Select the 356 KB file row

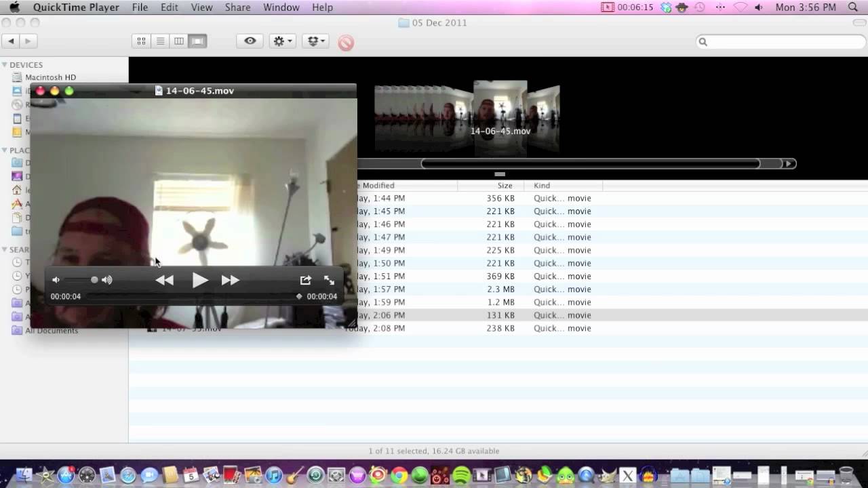click(x=498, y=199)
